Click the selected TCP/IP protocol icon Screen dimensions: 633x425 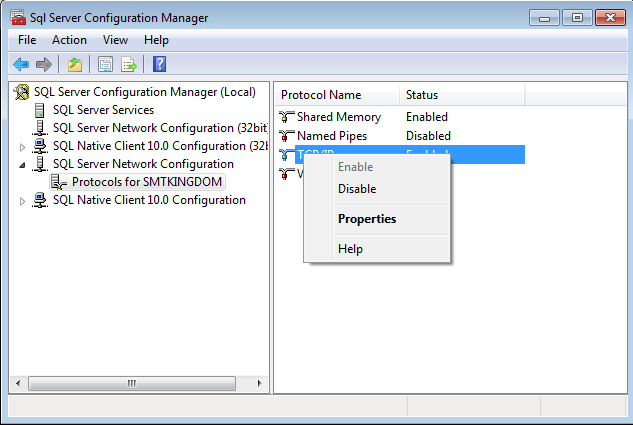click(x=287, y=155)
